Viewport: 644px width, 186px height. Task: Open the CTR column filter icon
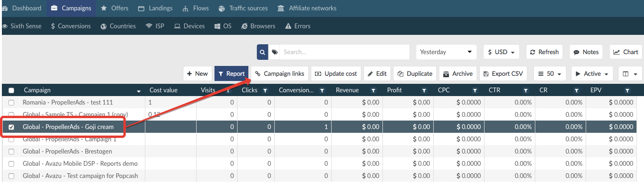525,90
